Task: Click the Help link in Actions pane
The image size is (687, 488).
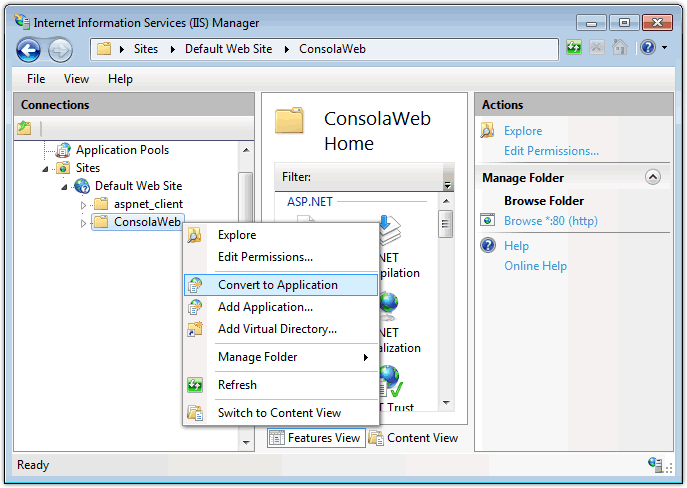Action: tap(516, 245)
